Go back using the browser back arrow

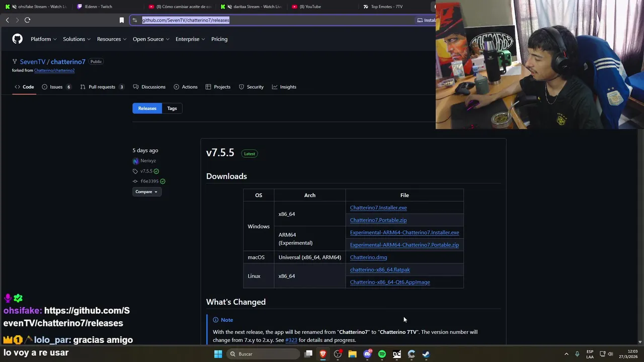pos(7,20)
